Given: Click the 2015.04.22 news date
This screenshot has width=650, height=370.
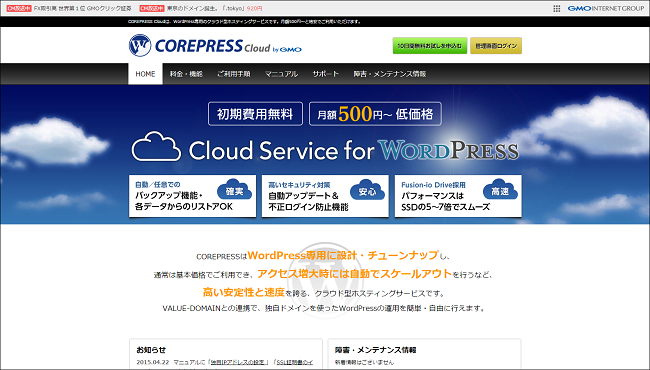Looking at the screenshot, I should 153,362.
